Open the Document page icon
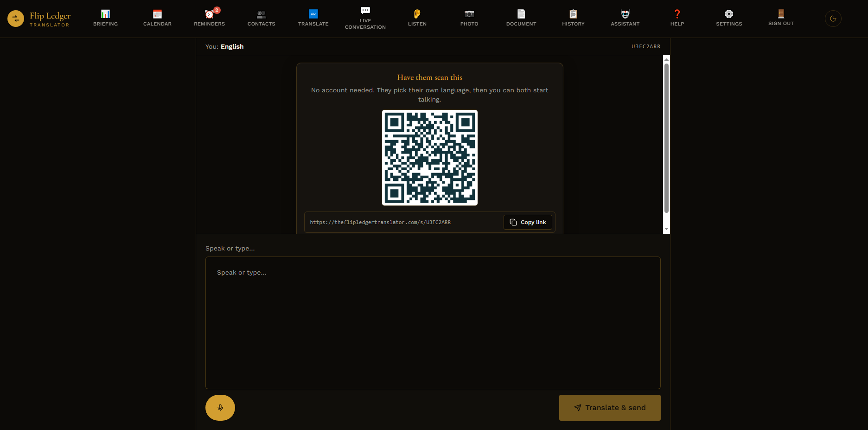 521,14
